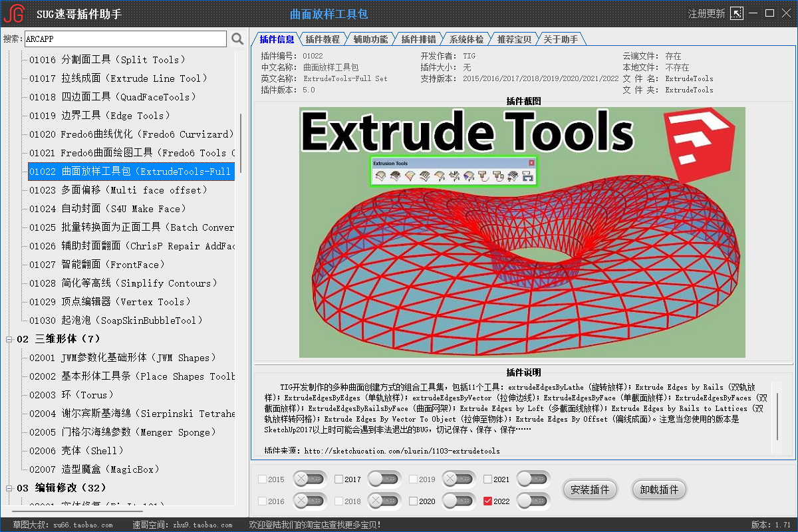Collapse the 03 编辑修改 category
This screenshot has width=798, height=532.
[x=9, y=488]
